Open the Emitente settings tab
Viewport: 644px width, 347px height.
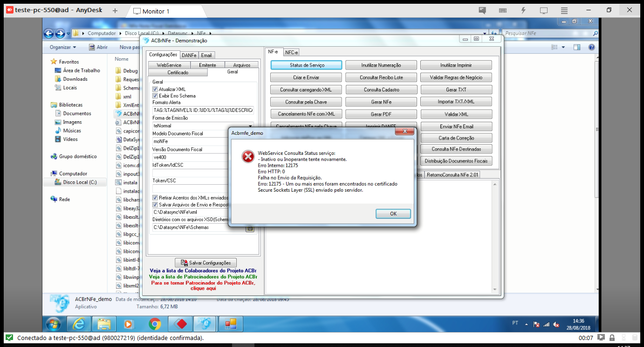pos(207,65)
